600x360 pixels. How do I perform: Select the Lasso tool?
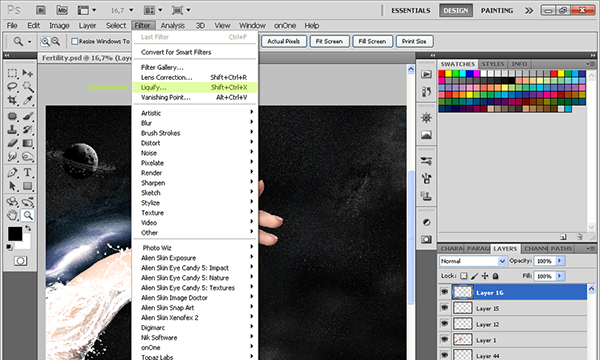(12, 86)
